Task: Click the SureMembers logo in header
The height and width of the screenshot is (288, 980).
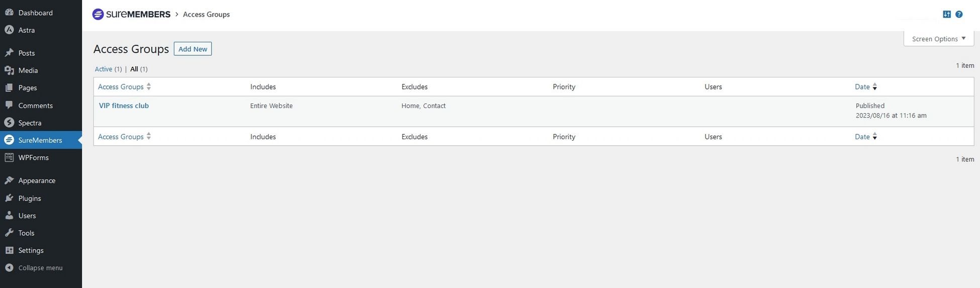Action: click(132, 15)
